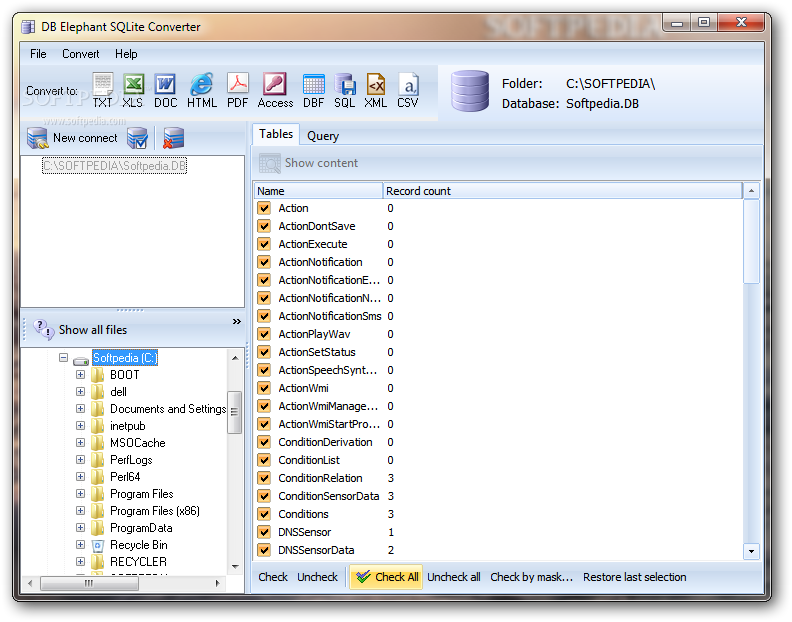Uncheck the ActionDontSave table checkbox
Image resolution: width=792 pixels, height=622 pixels.
click(x=264, y=226)
